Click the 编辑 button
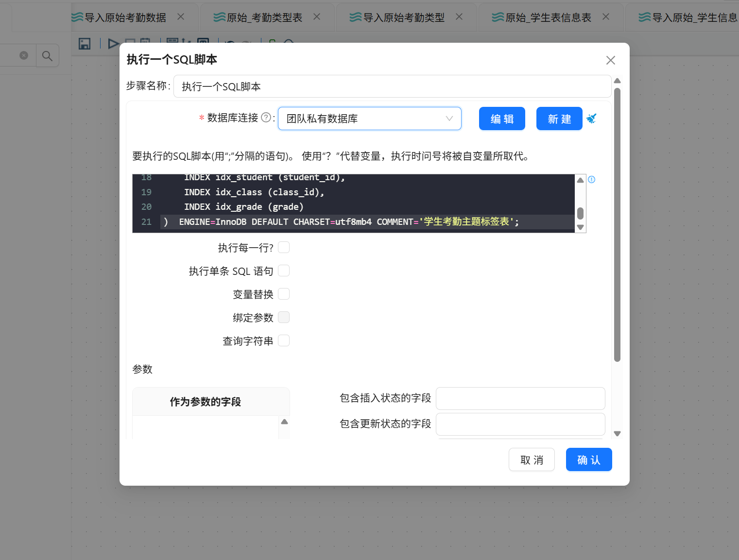This screenshot has width=739, height=560. click(x=502, y=119)
